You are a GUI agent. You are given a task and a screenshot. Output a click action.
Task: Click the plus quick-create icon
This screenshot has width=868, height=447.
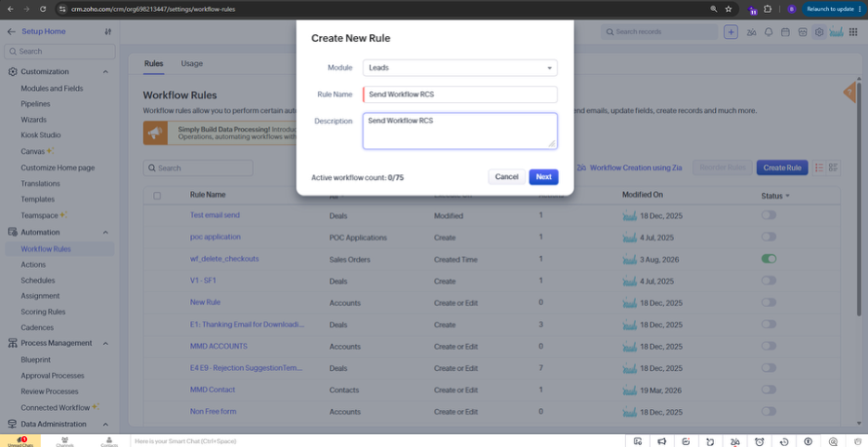[x=731, y=32]
